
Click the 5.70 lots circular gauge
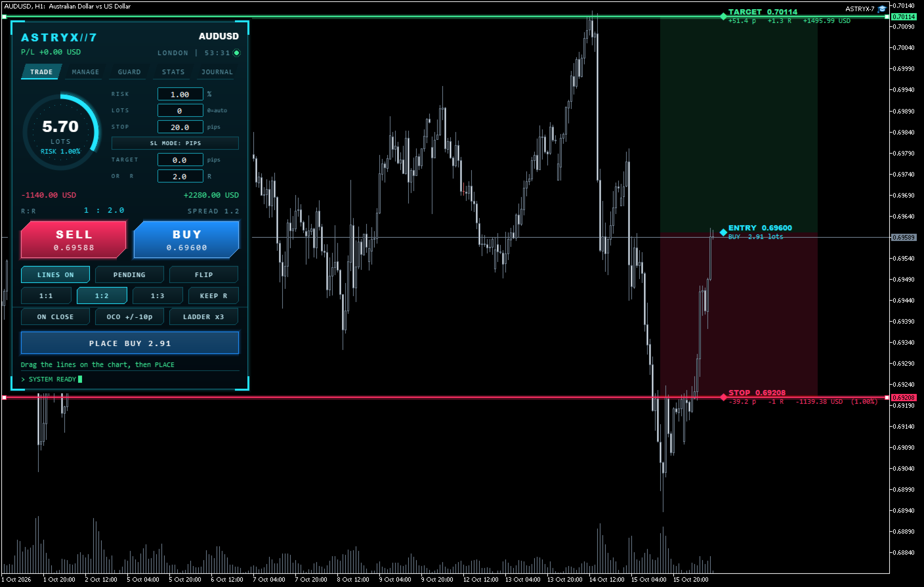pos(61,132)
